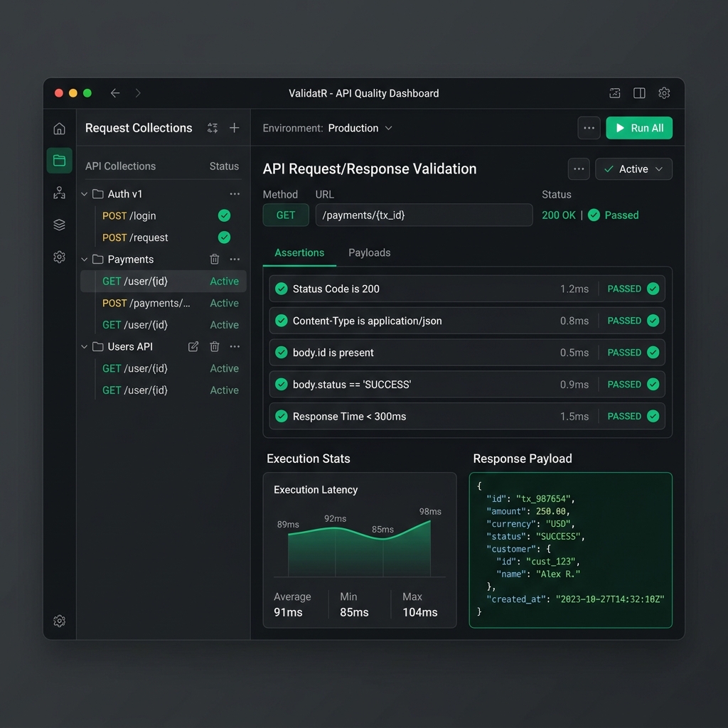Add a new collection with plus icon
Screen dimensions: 728x728
(235, 128)
